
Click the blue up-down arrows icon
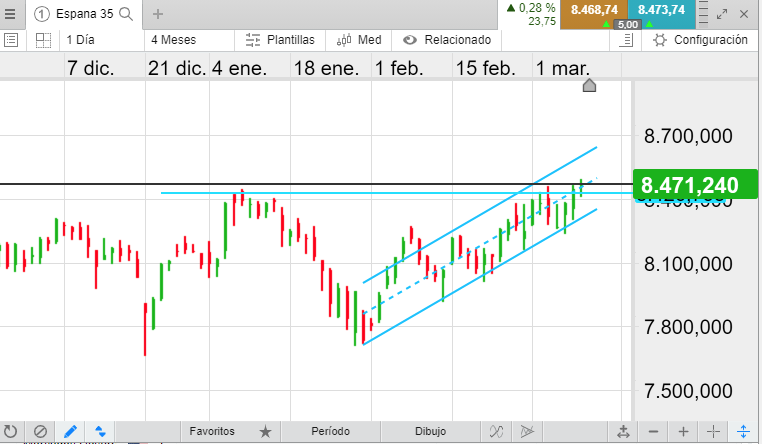pos(100,431)
